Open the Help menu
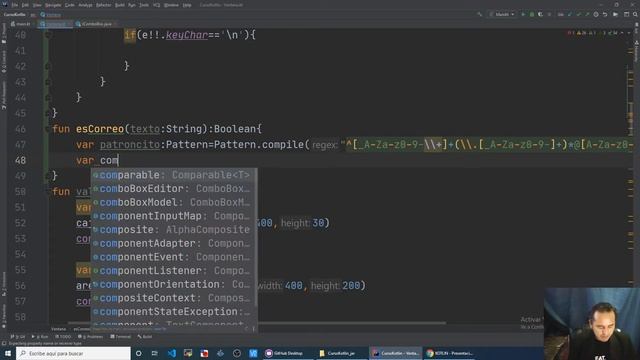This screenshot has width=640, height=360. tap(187, 5)
